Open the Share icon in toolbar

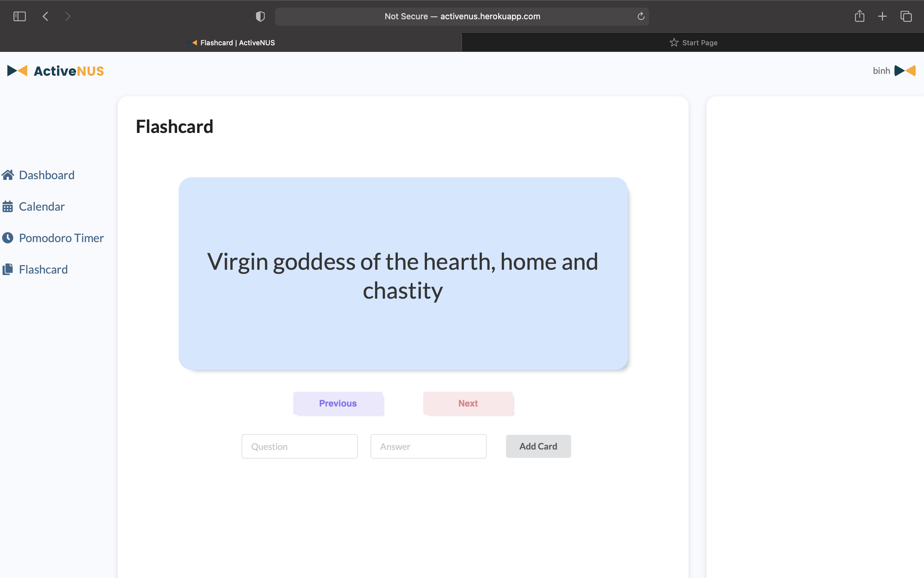[x=860, y=16]
